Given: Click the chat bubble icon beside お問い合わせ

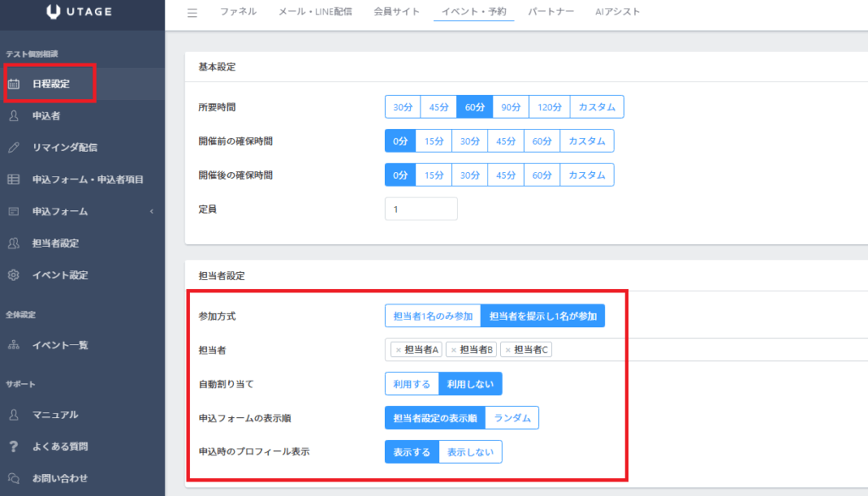Looking at the screenshot, I should [14, 478].
